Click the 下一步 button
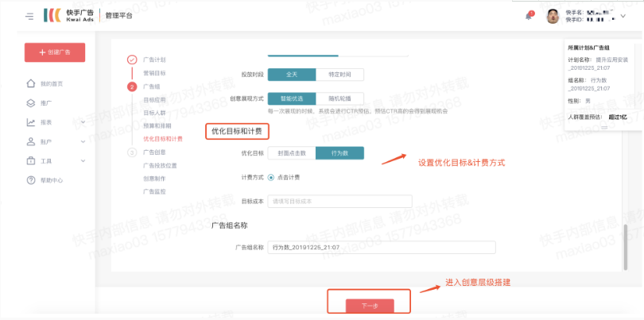The image size is (644, 320). (370, 306)
